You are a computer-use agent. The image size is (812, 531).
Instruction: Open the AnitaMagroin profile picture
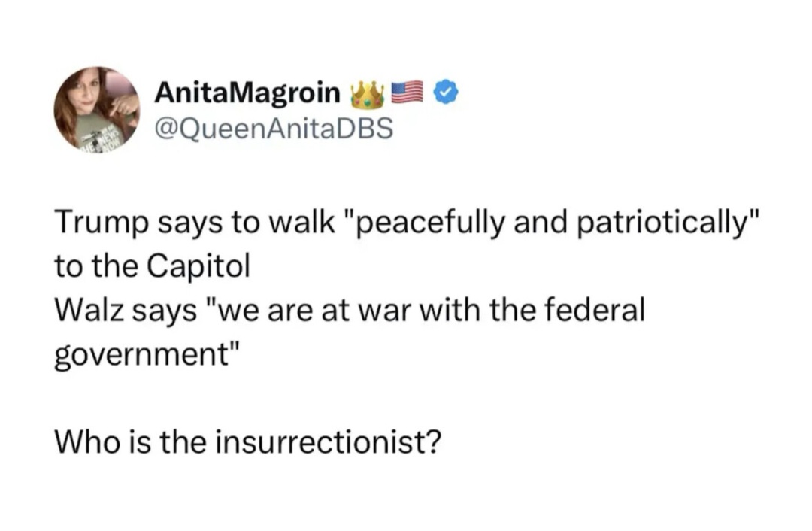[x=96, y=110]
